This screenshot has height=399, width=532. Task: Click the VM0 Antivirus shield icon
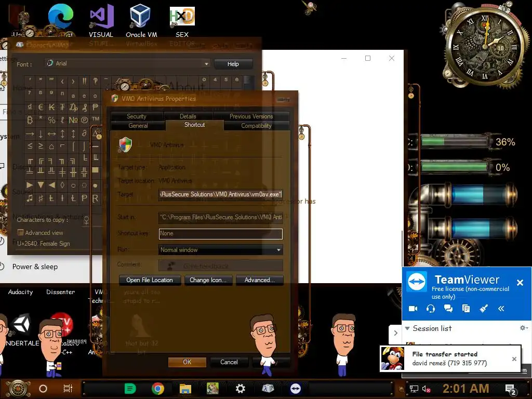tap(126, 145)
